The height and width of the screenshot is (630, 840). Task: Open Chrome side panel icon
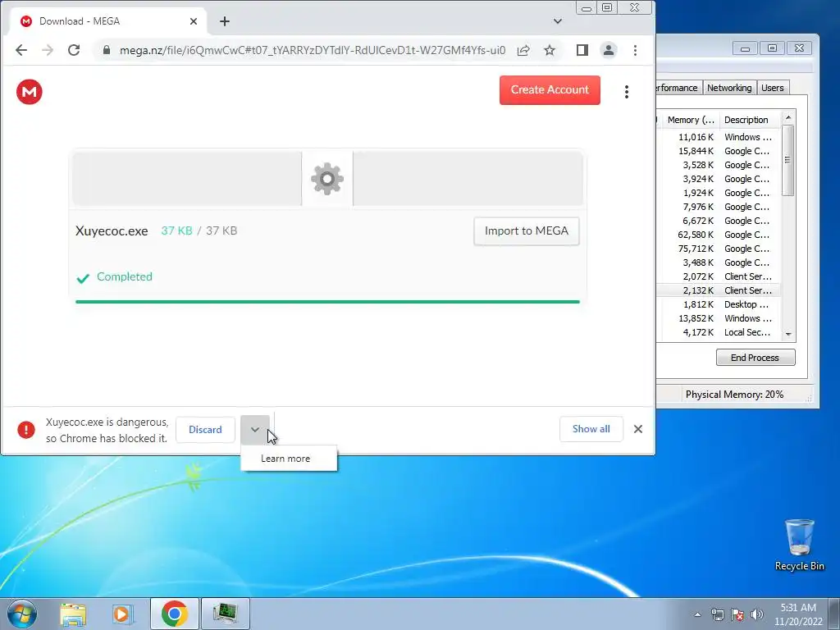pos(582,50)
